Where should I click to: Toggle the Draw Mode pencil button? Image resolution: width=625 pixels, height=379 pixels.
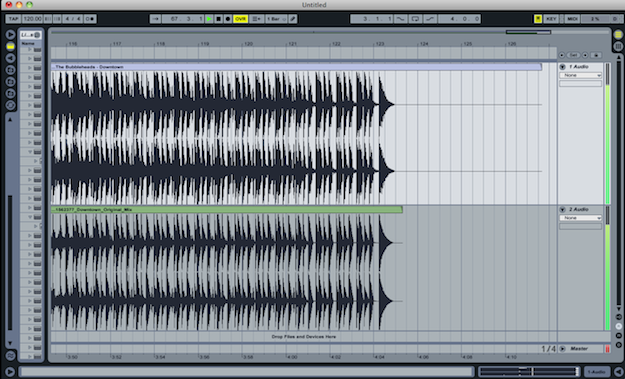pos(293,19)
